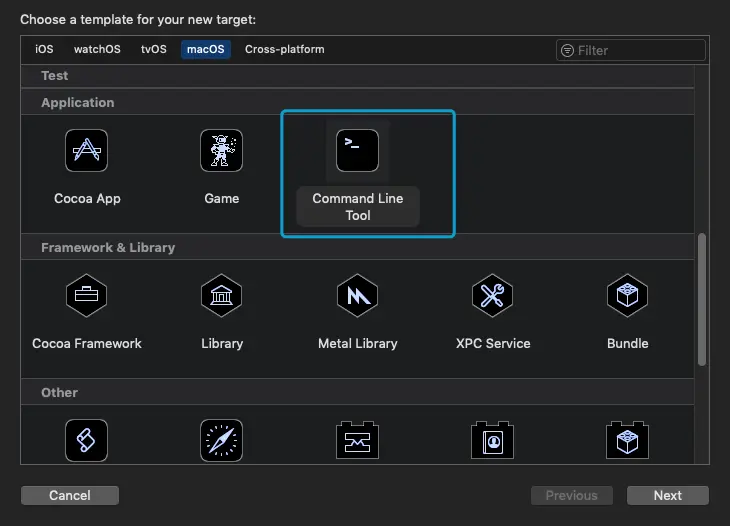
Task: Select the cube plug-in icon in Other
Action: (628, 440)
